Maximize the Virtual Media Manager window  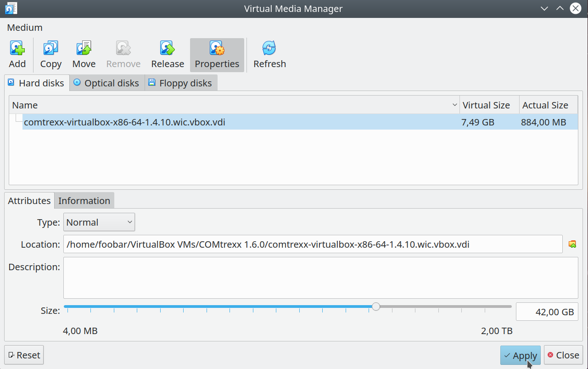point(560,8)
